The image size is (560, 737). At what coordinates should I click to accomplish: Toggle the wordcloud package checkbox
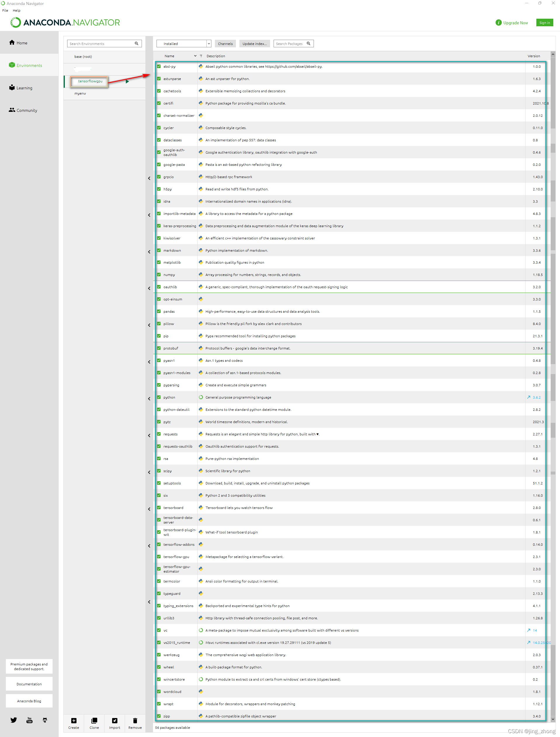click(x=159, y=691)
